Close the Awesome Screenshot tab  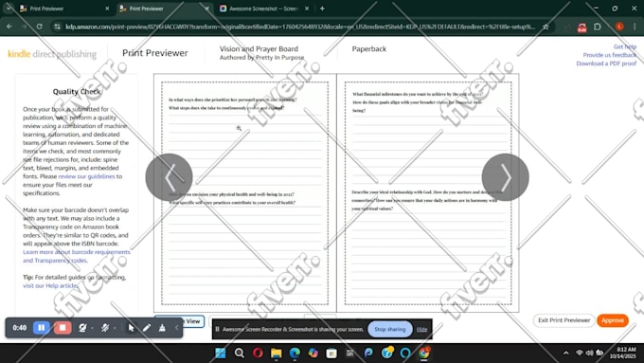(x=307, y=9)
